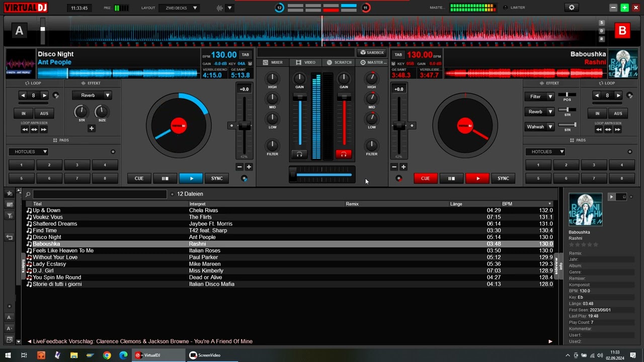
Task: Select deck A indicator button
Action: tap(19, 31)
